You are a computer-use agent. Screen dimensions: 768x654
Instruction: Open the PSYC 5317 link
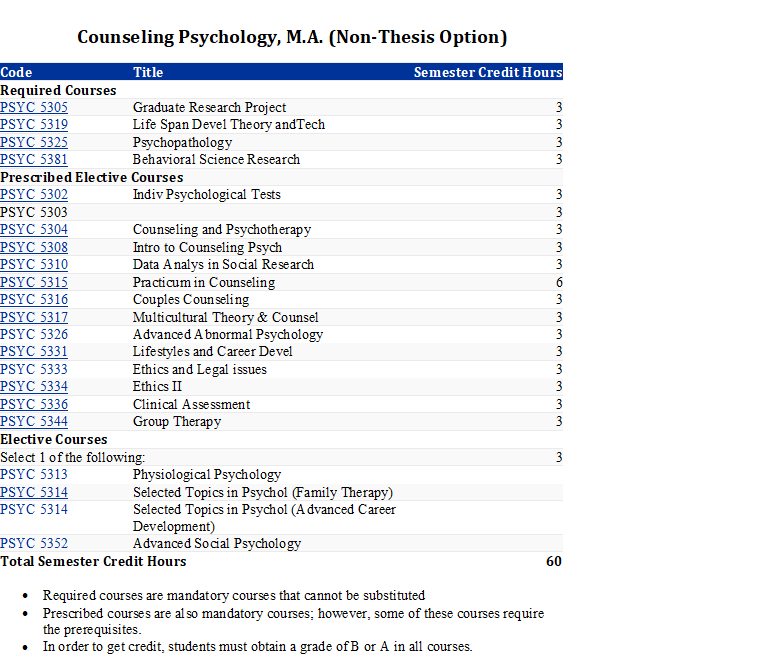coord(34,317)
